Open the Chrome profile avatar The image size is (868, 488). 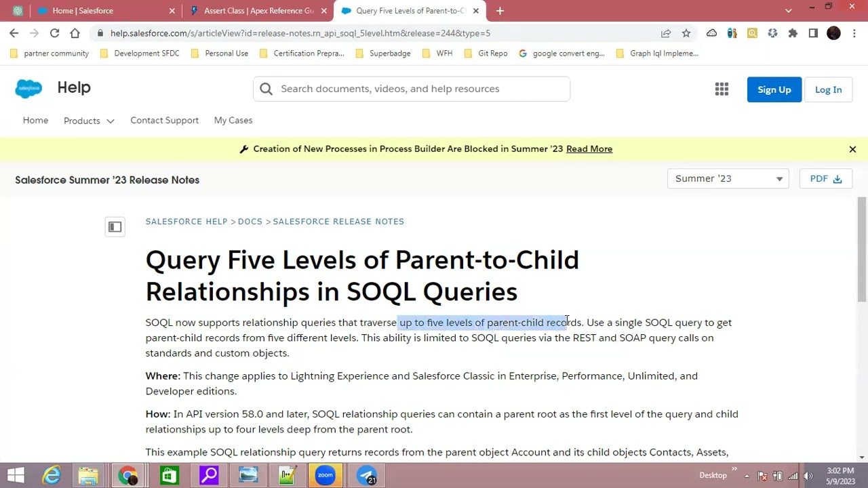tap(833, 33)
